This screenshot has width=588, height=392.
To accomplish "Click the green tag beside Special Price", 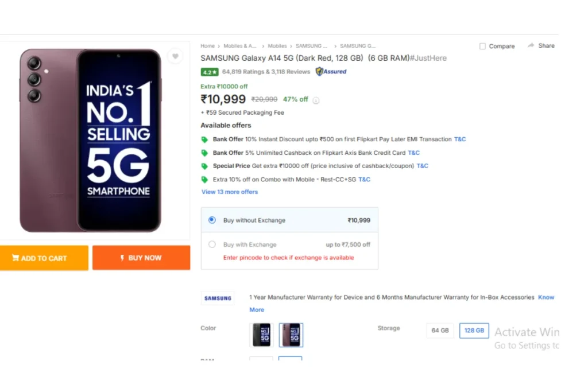I will 204,166.
